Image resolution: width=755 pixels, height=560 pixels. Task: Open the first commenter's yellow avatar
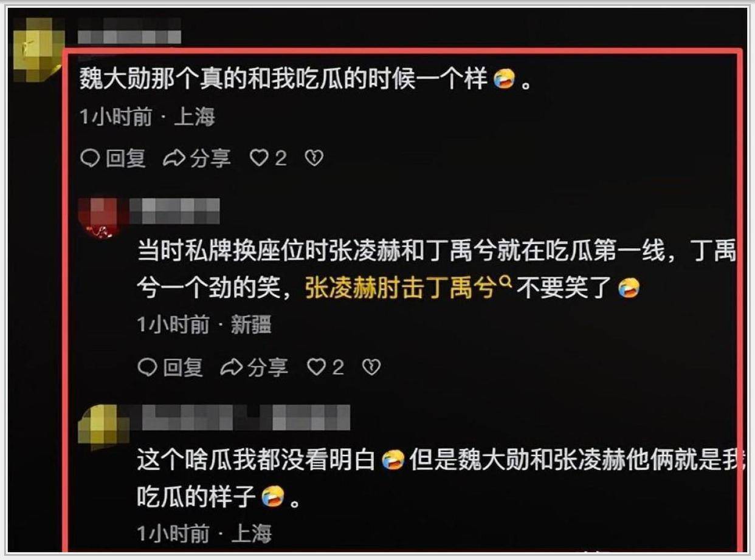[x=38, y=49]
